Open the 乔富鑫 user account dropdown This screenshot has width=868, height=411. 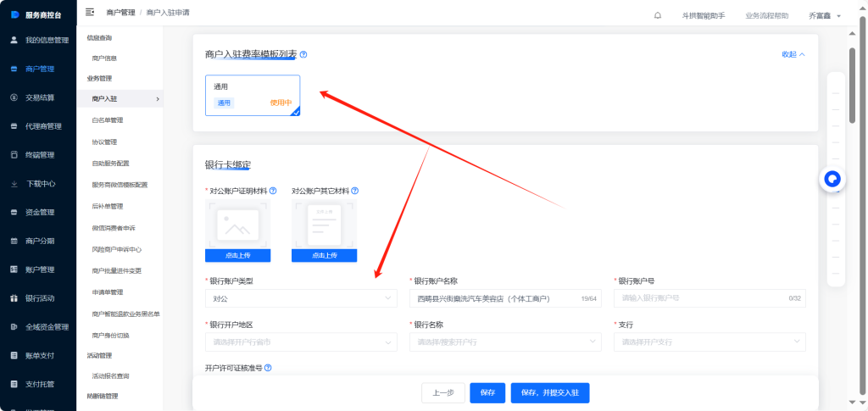(x=825, y=16)
